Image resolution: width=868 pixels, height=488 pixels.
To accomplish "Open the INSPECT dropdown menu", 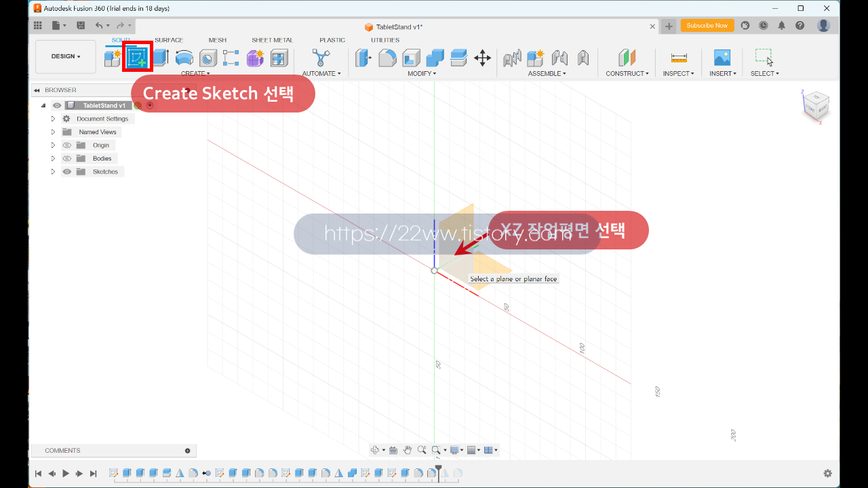I will tap(678, 73).
